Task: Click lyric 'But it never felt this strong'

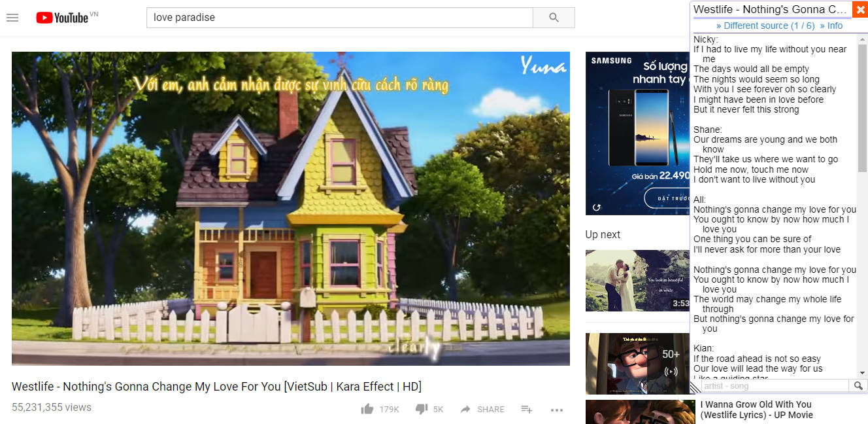Action: (x=746, y=109)
